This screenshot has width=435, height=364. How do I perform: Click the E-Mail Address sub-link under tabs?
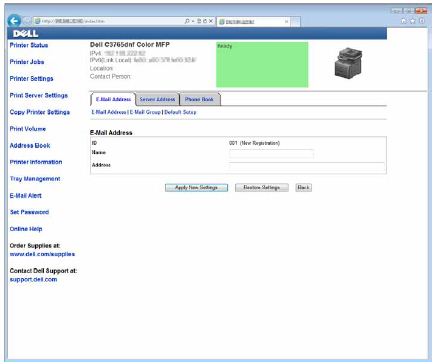(x=109, y=112)
